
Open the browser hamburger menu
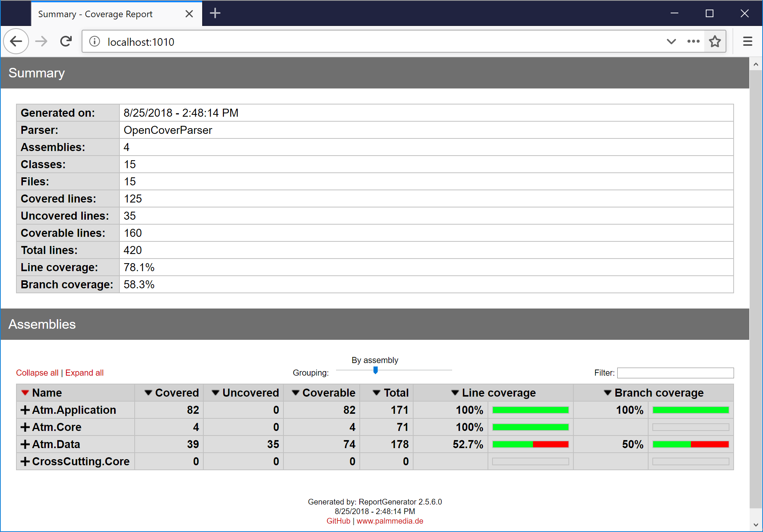[x=747, y=41]
